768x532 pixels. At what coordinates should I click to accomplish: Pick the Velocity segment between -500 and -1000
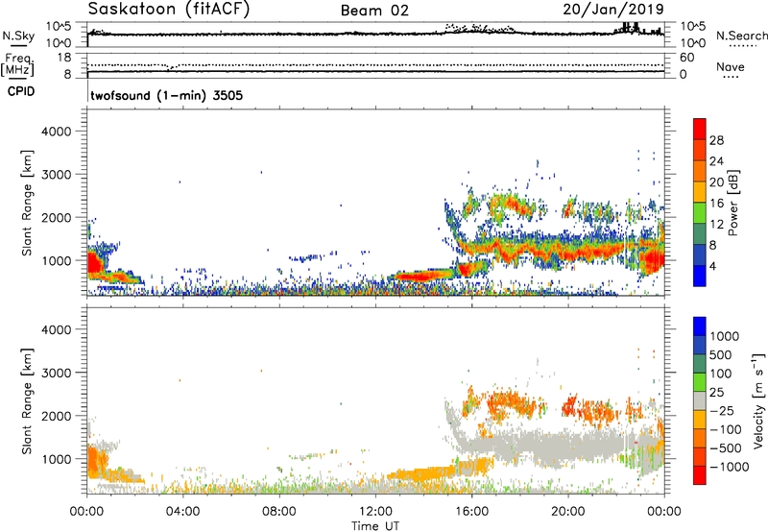(x=700, y=456)
